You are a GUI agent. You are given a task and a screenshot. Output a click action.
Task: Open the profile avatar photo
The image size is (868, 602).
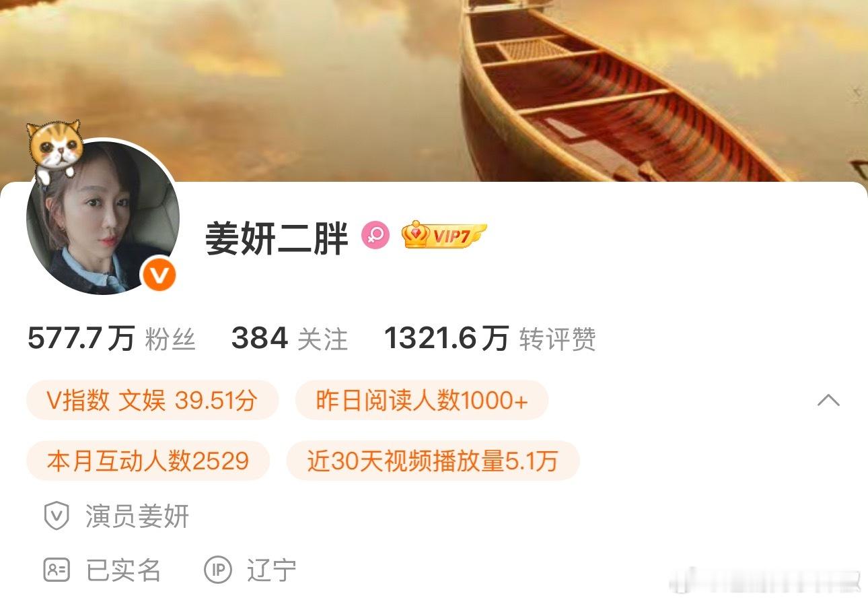pyautogui.click(x=103, y=218)
